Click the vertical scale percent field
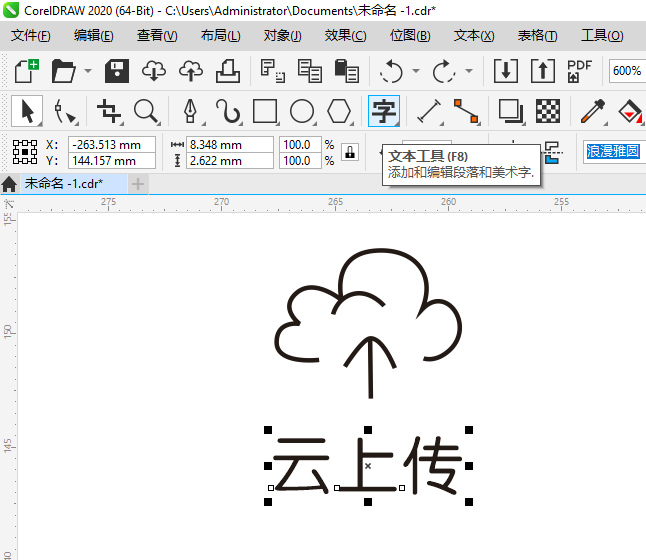Viewport: 646px width, 560px height. point(300,161)
